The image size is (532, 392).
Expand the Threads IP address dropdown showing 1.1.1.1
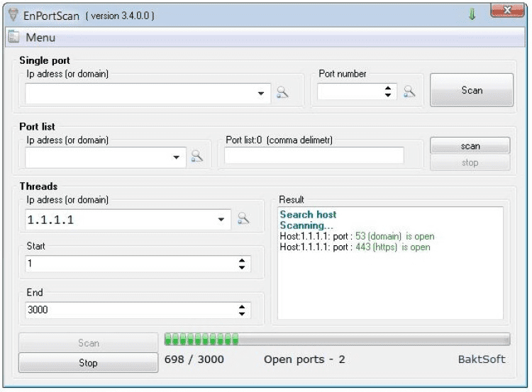click(x=222, y=220)
